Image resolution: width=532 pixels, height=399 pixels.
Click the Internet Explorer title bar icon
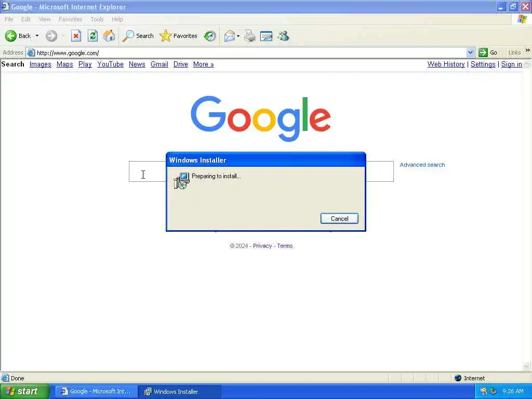click(5, 6)
